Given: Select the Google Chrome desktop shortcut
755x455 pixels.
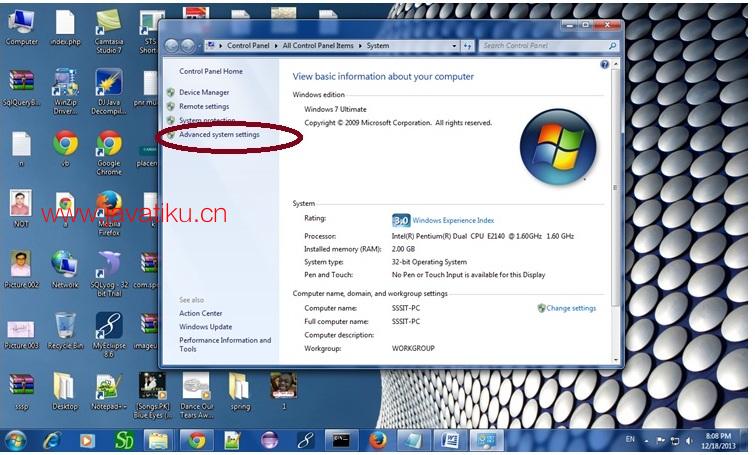Looking at the screenshot, I should (x=109, y=153).
